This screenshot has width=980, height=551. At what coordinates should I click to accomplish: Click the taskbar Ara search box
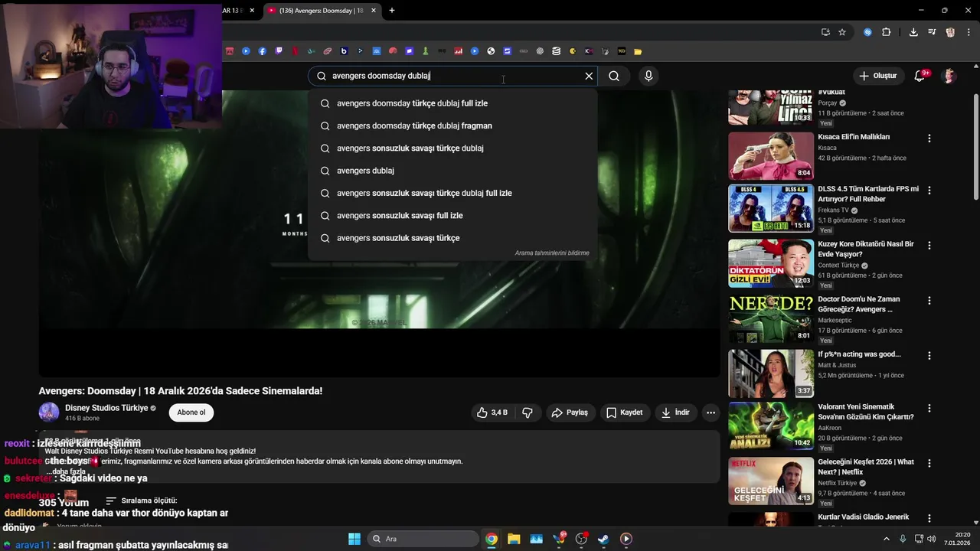click(x=422, y=539)
